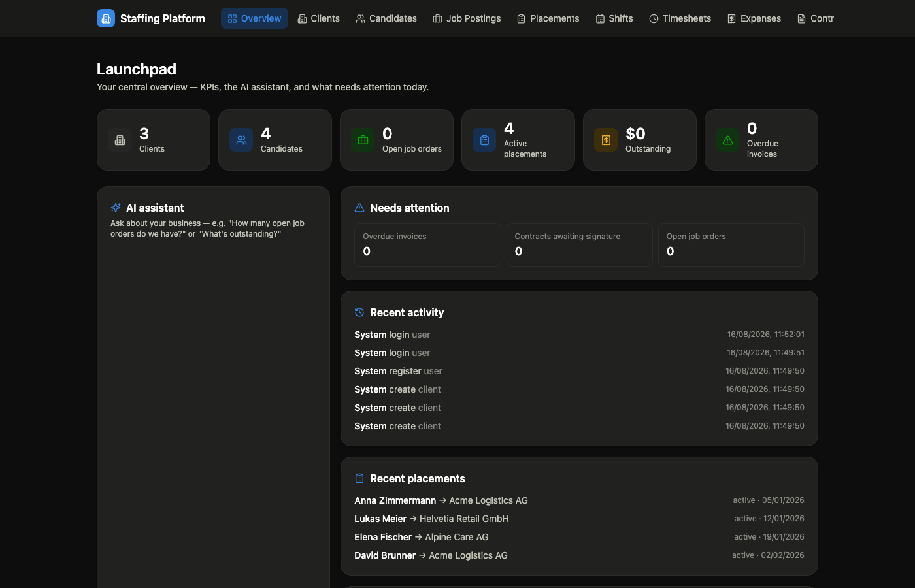Navigate to the Placements tab
This screenshot has height=588, width=915.
pos(548,18)
